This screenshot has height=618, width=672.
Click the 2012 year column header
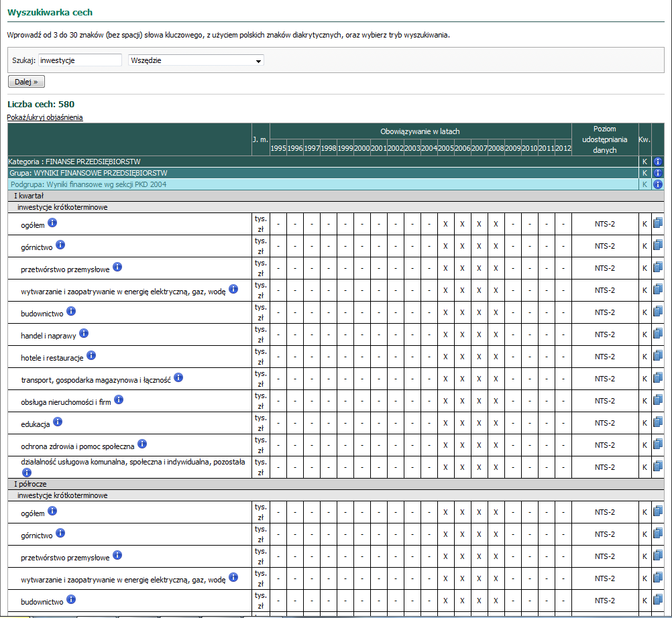click(563, 147)
